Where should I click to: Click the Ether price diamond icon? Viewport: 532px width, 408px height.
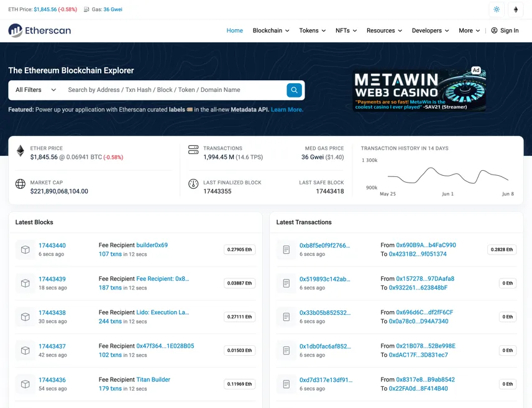(x=21, y=151)
